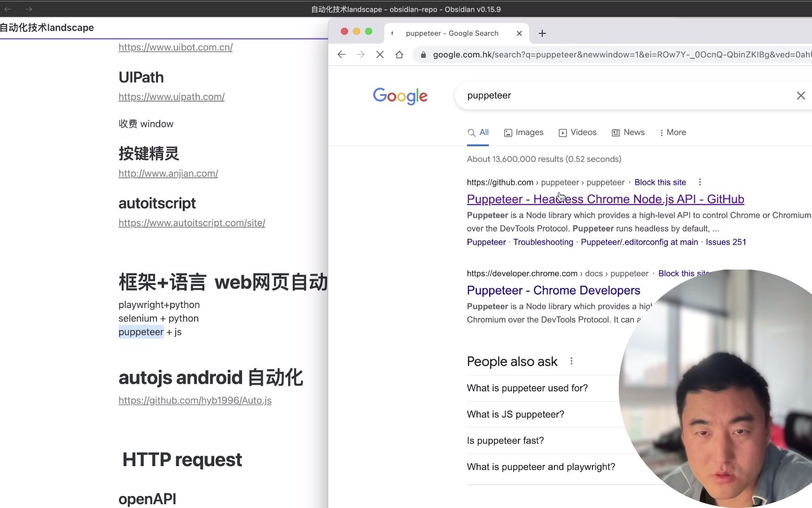The width and height of the screenshot is (812, 508).
Task: Open the Issues 251 sitelink
Action: point(726,242)
